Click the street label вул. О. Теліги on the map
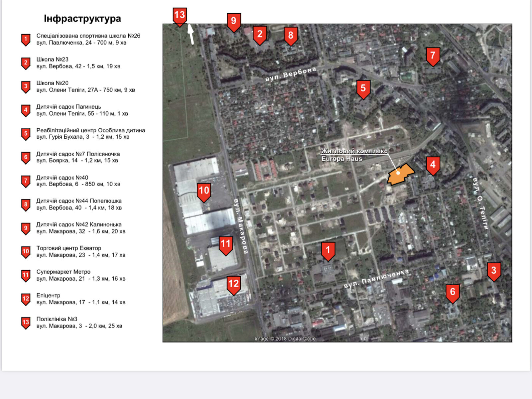 pyautogui.click(x=481, y=203)
